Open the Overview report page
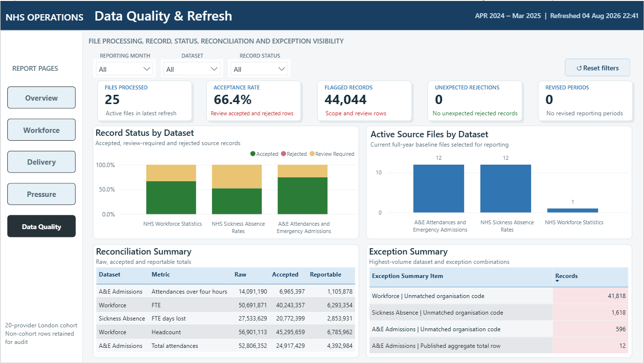 point(42,98)
